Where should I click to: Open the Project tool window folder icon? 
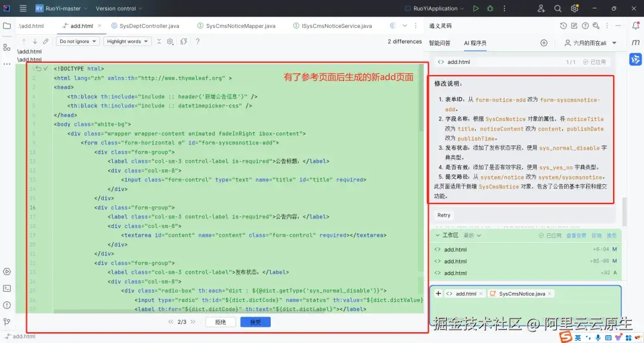7,26
